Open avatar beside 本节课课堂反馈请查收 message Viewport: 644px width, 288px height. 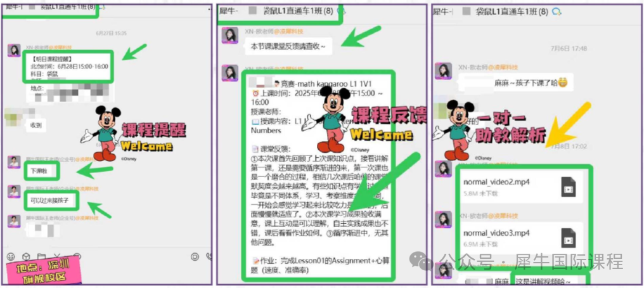tap(229, 36)
